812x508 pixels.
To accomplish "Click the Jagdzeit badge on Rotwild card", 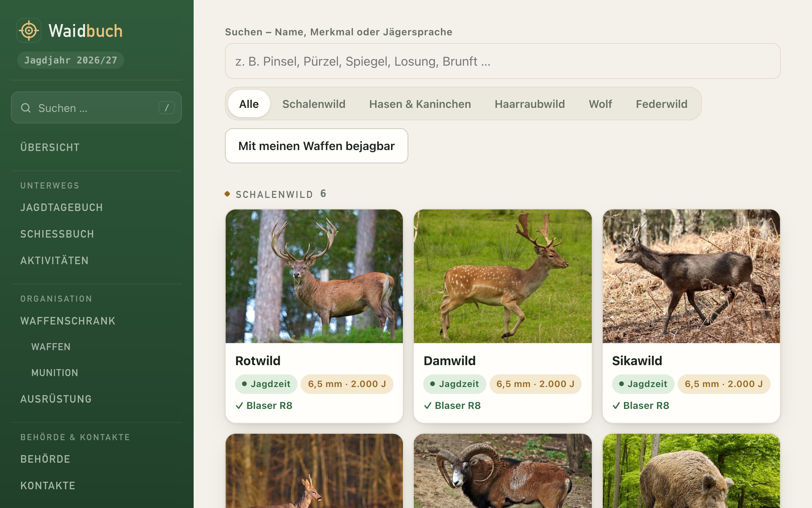I will [266, 384].
